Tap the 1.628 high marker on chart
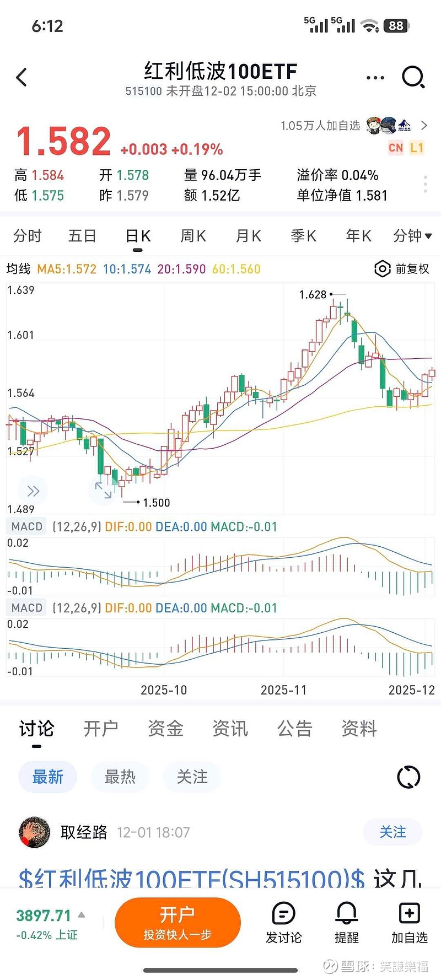 click(313, 294)
